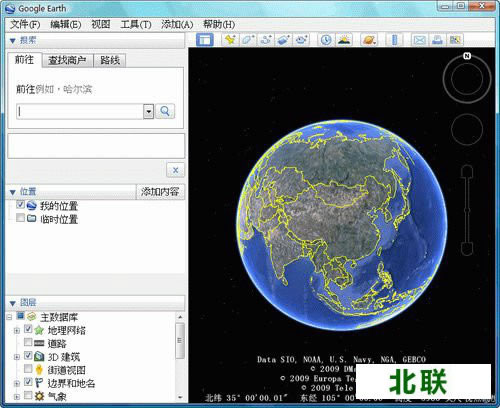Click the zoom slider track
Viewport: 500px width, 408px height.
(467, 210)
